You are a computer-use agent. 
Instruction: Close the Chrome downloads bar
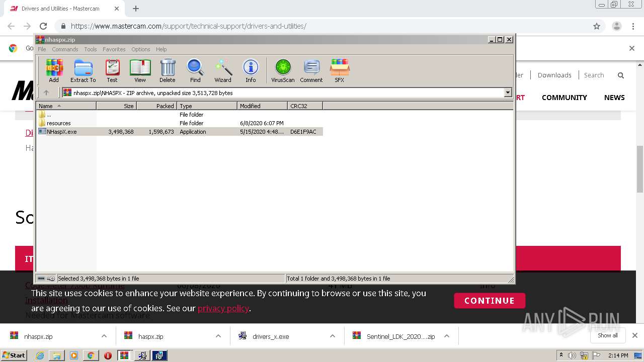coord(634,335)
